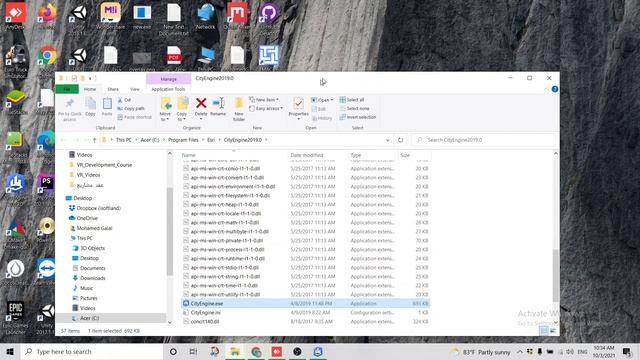Click the Help question mark icon
The width and height of the screenshot is (640, 360).
[555, 89]
